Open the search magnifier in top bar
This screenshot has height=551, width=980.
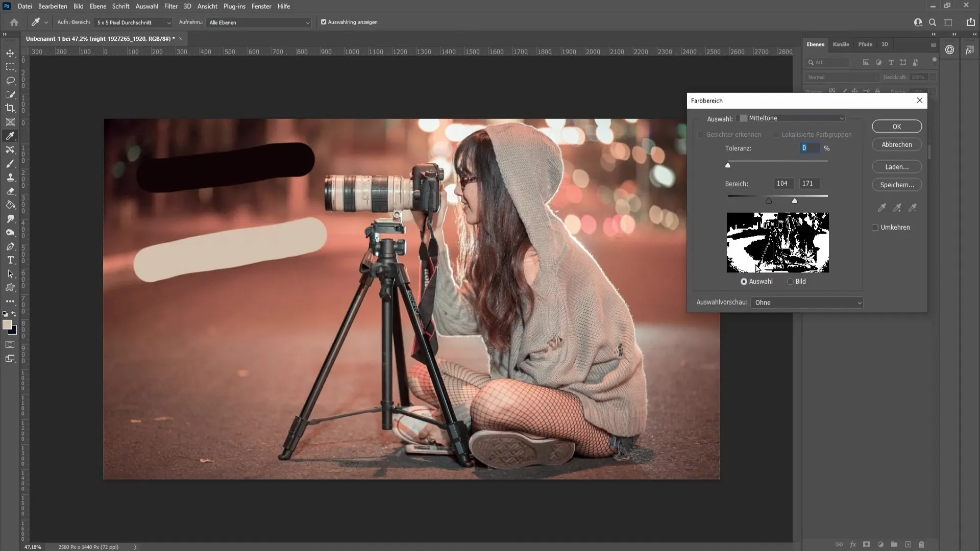933,22
